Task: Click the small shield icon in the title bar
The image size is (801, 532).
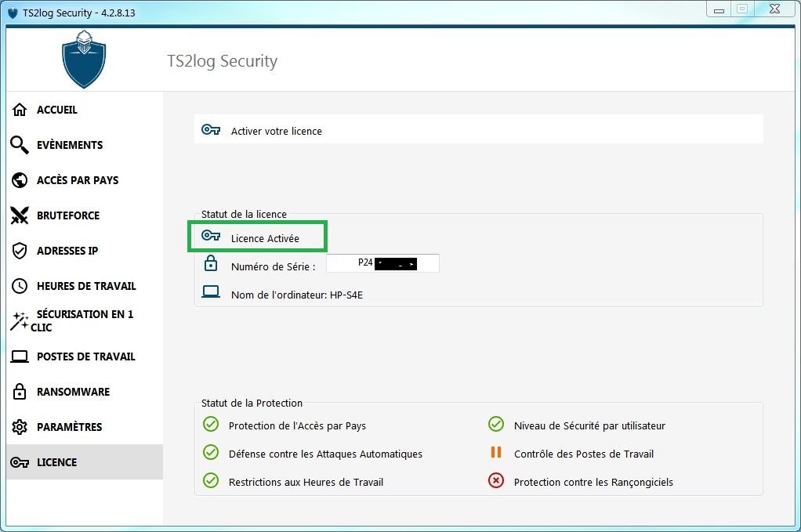Action: pyautogui.click(x=13, y=13)
